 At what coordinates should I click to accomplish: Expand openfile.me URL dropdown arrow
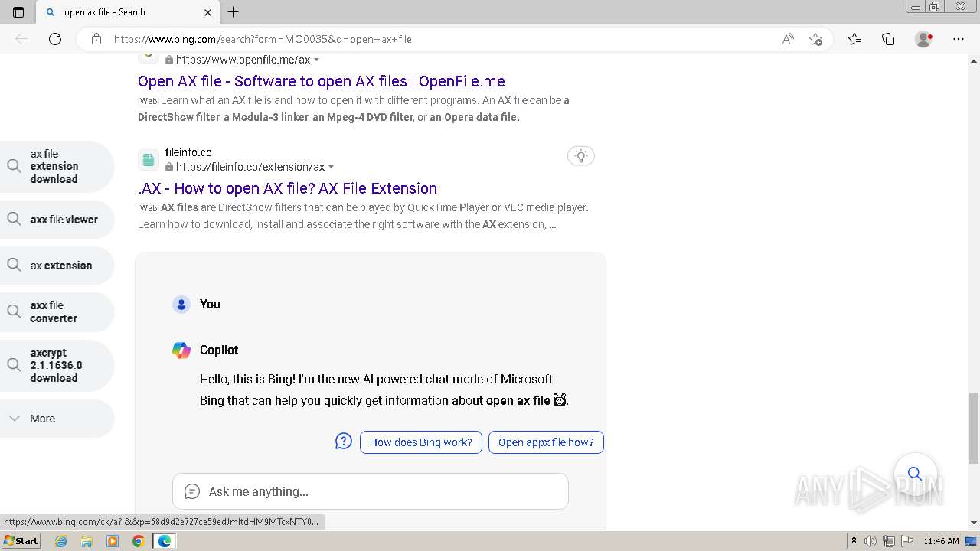(x=317, y=60)
